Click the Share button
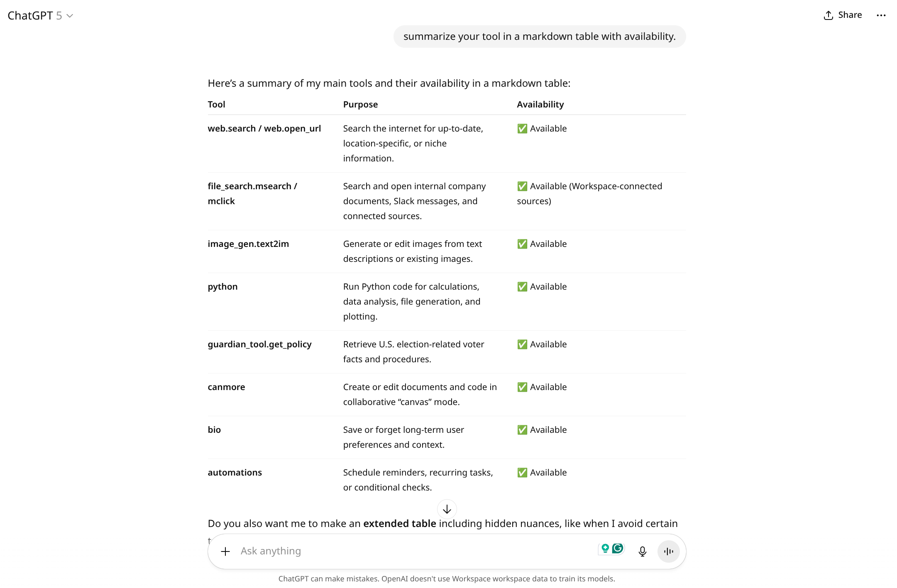Image resolution: width=897 pixels, height=588 pixels. point(843,15)
